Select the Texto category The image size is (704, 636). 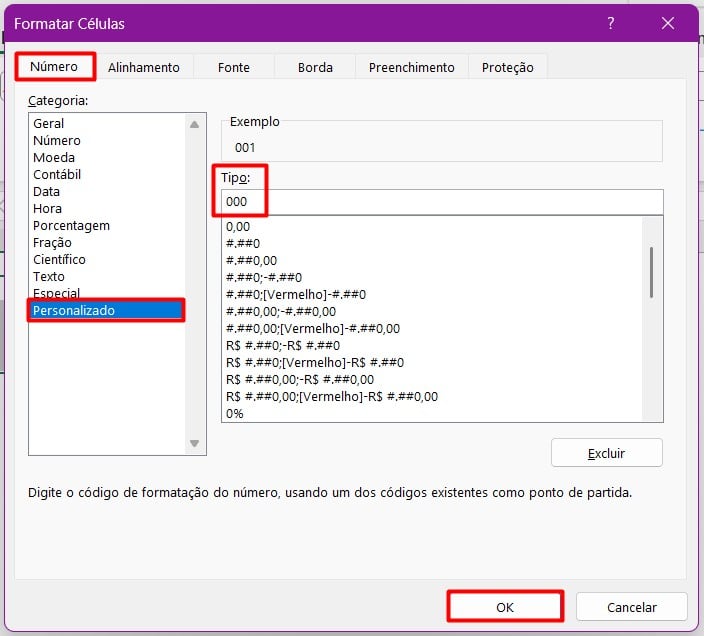(108, 277)
